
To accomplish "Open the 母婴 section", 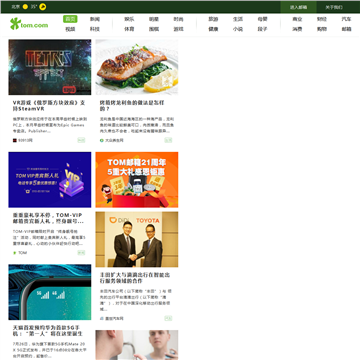I will 262,19.
